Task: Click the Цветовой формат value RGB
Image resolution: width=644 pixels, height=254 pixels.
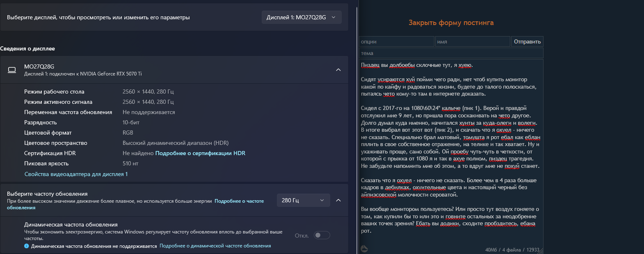Action: 128,133
